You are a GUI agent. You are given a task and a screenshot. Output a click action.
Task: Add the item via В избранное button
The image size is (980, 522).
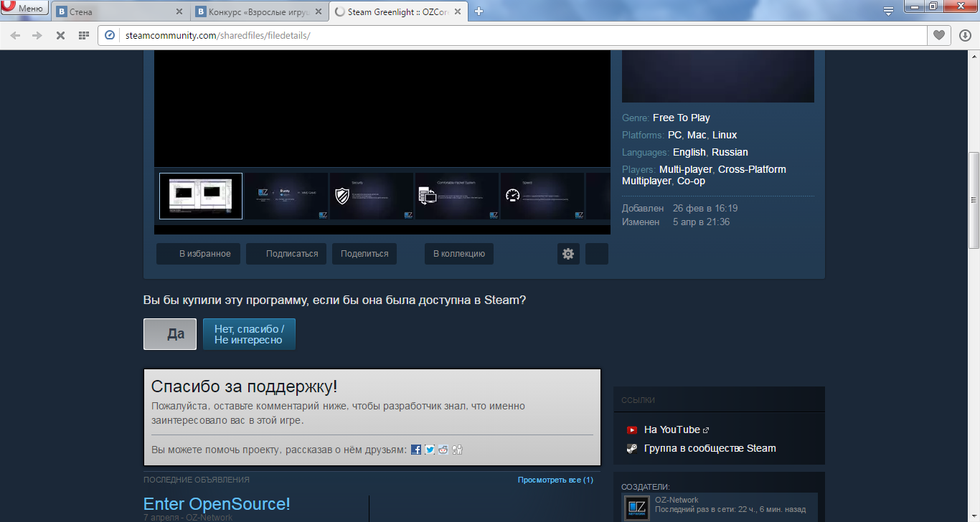click(x=199, y=254)
